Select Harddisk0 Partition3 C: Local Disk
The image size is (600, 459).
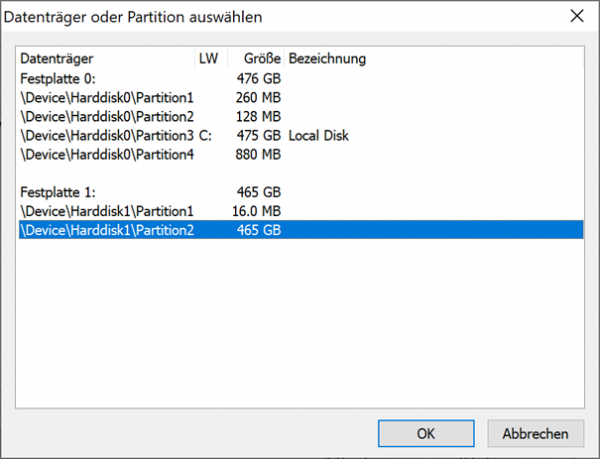301,135
